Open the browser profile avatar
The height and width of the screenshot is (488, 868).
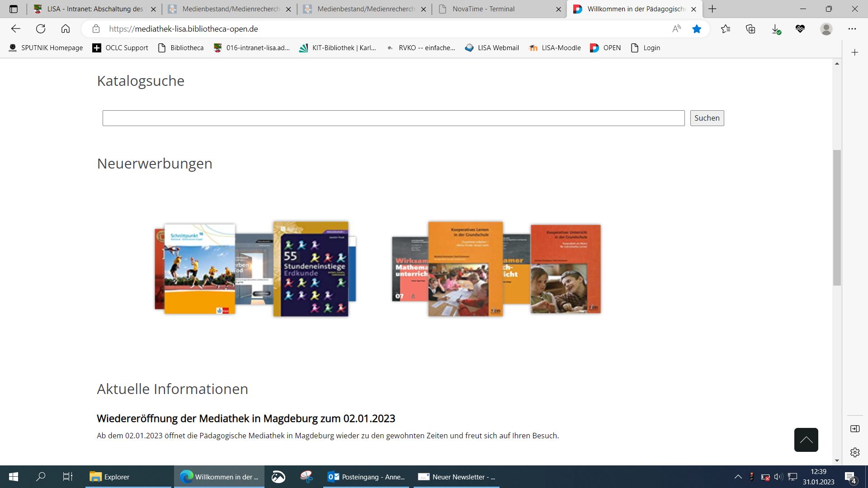(x=826, y=29)
